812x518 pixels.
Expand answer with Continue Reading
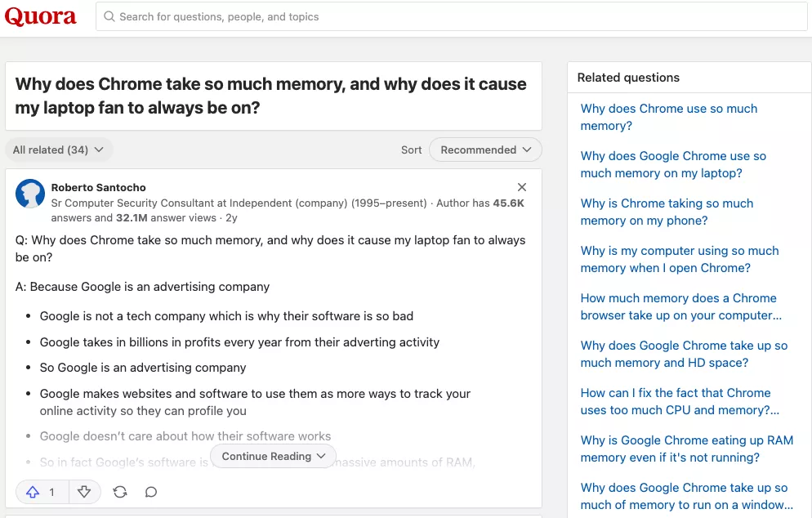click(273, 456)
